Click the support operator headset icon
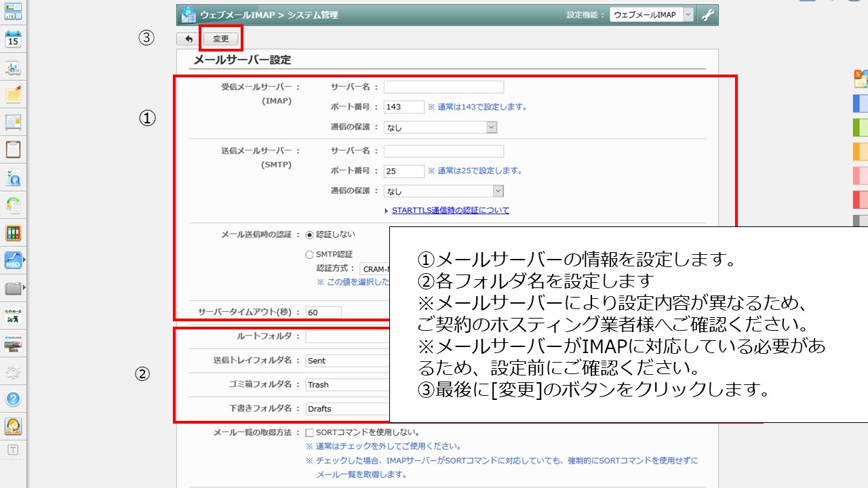This screenshot has width=868, height=488. (x=13, y=426)
